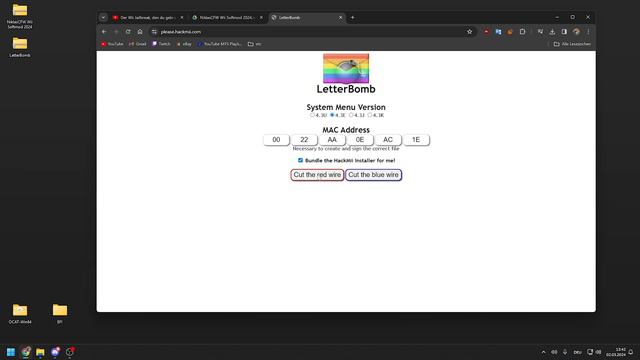Click the microphone tray icon
The image size is (640, 360).
coord(565,352)
